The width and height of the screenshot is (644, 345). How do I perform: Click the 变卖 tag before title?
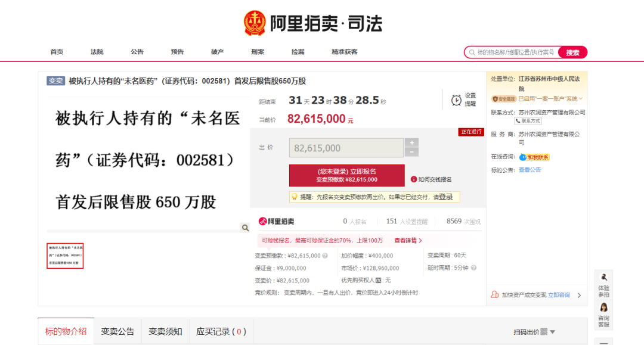click(x=55, y=81)
